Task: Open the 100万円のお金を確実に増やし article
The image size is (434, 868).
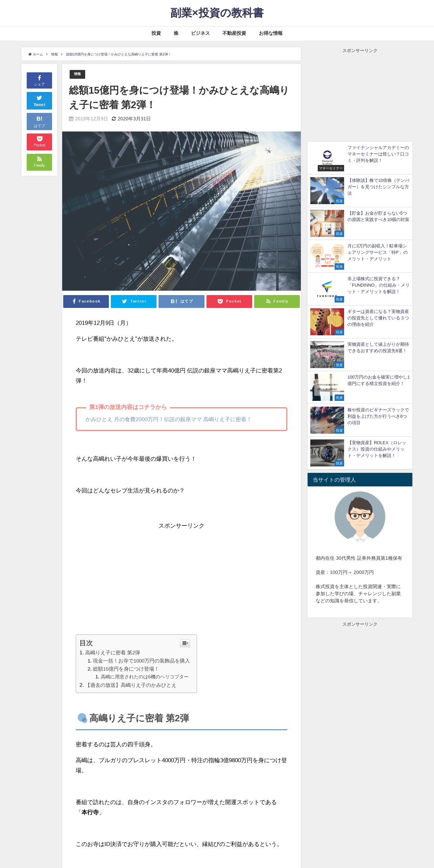Action: (378, 380)
